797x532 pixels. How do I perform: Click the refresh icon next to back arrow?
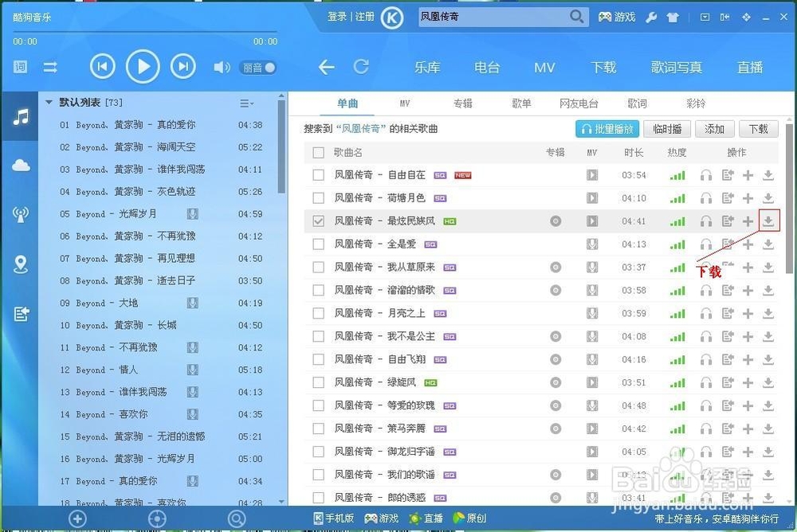pyautogui.click(x=361, y=68)
